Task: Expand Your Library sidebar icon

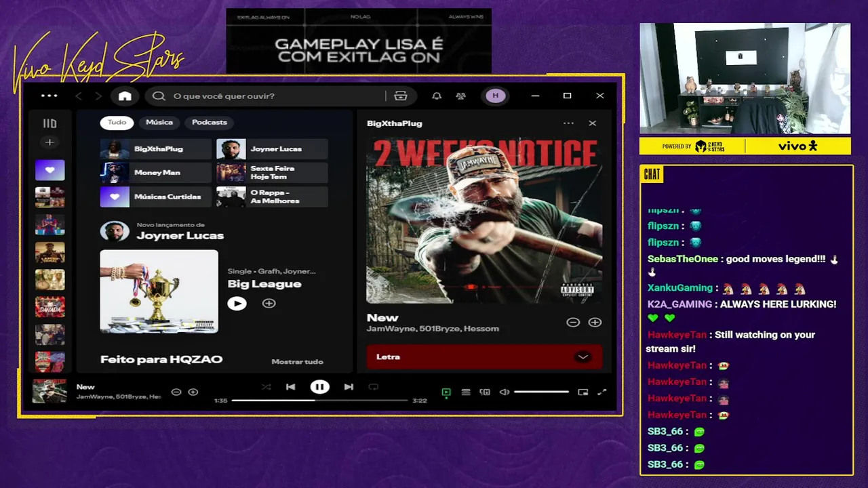Action: (x=50, y=123)
